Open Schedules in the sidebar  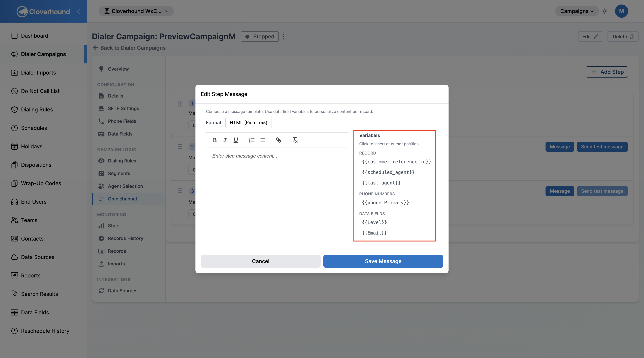point(43,128)
